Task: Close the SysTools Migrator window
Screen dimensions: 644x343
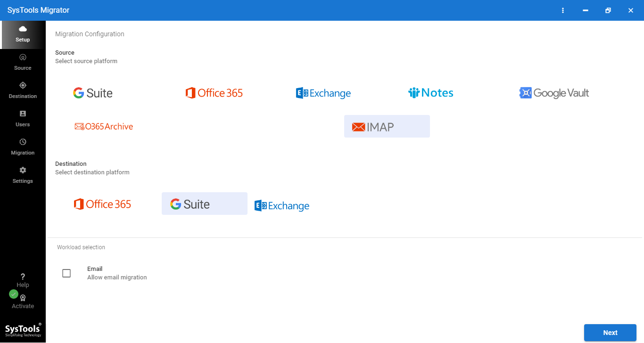Action: [631, 10]
